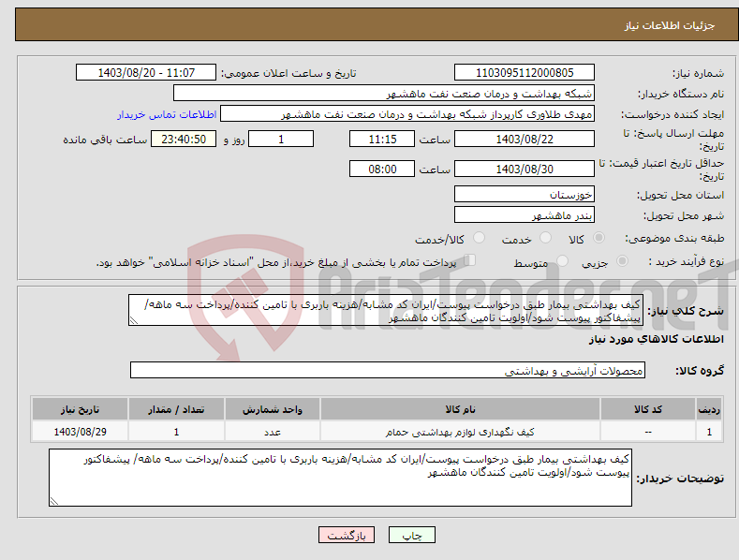Click the announcement date field 1403/08/20 - 11:07
739x560 pixels.
point(146,73)
